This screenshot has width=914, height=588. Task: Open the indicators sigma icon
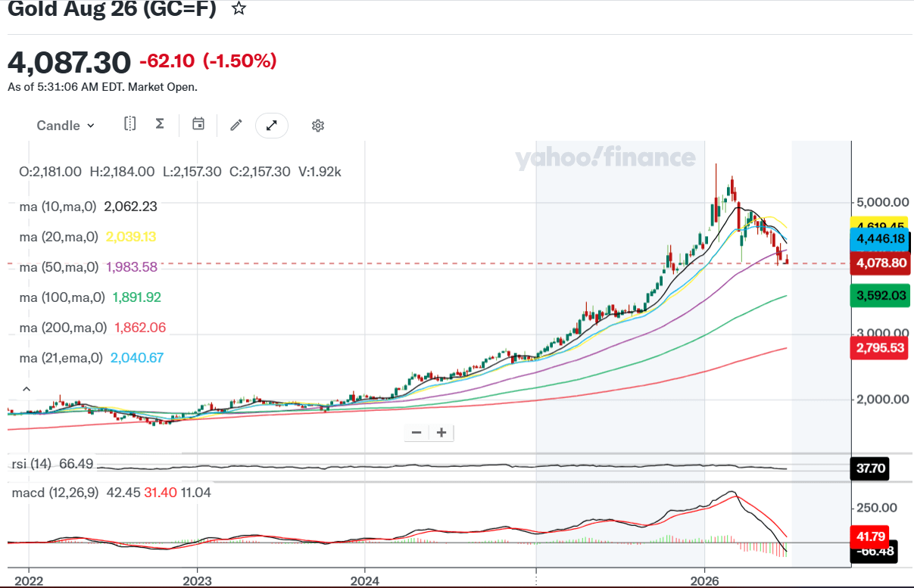[x=160, y=123]
